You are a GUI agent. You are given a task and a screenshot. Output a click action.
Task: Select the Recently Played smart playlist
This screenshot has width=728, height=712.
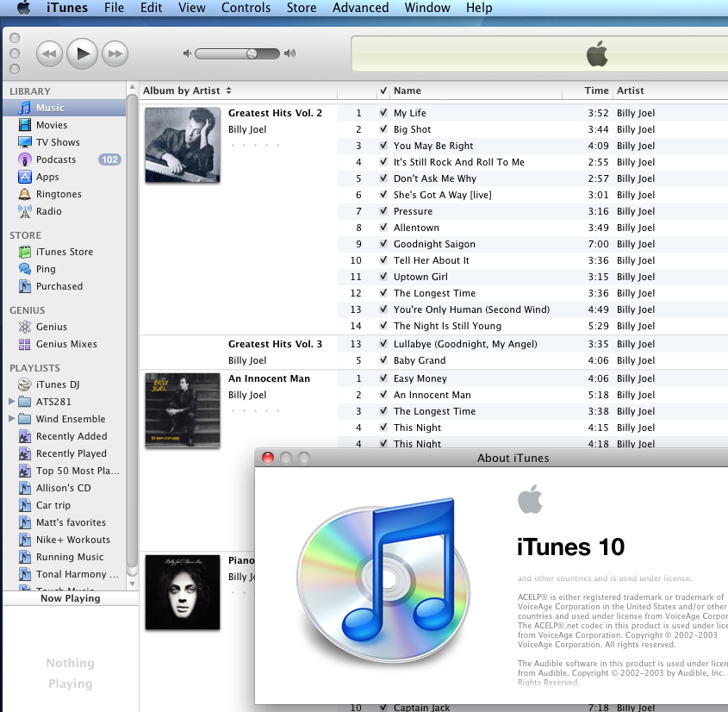(71, 453)
